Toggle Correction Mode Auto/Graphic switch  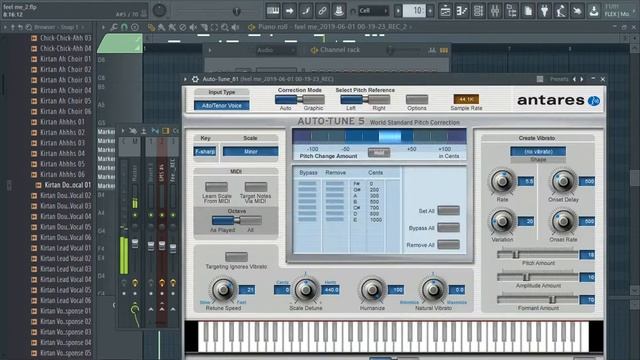click(300, 99)
